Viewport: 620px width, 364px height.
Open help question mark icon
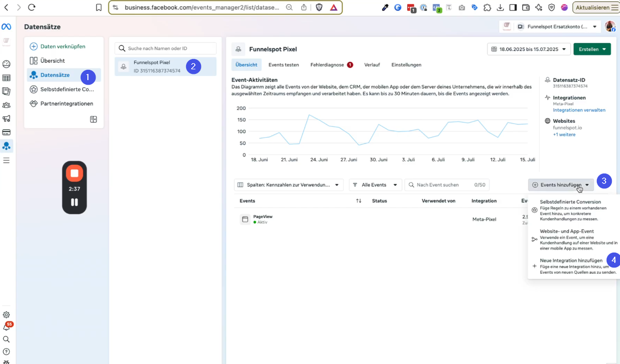[6, 352]
